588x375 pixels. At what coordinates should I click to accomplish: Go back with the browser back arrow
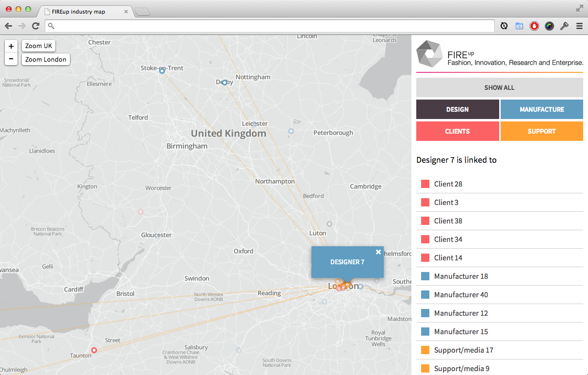click(x=9, y=26)
